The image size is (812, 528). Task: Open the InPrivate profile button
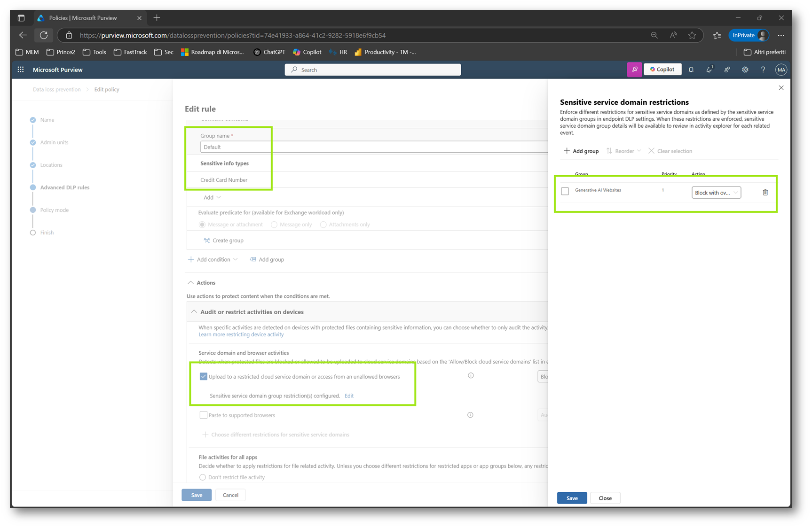pos(749,35)
